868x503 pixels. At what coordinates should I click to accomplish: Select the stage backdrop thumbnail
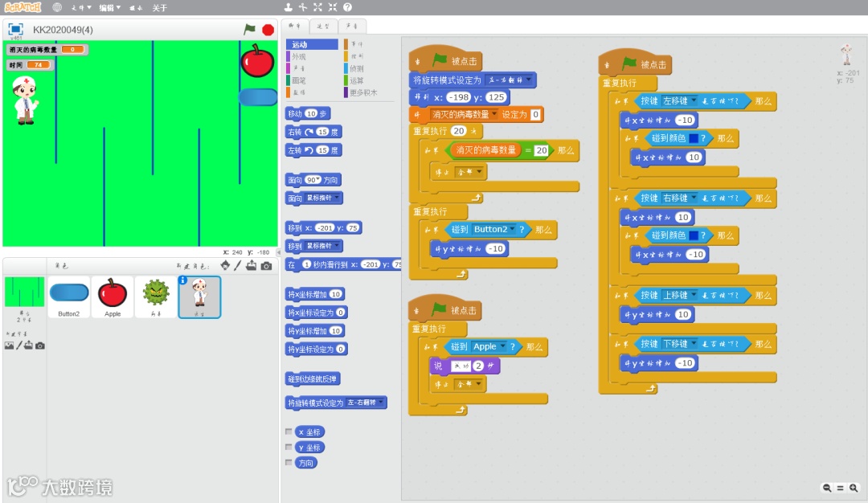tap(24, 292)
